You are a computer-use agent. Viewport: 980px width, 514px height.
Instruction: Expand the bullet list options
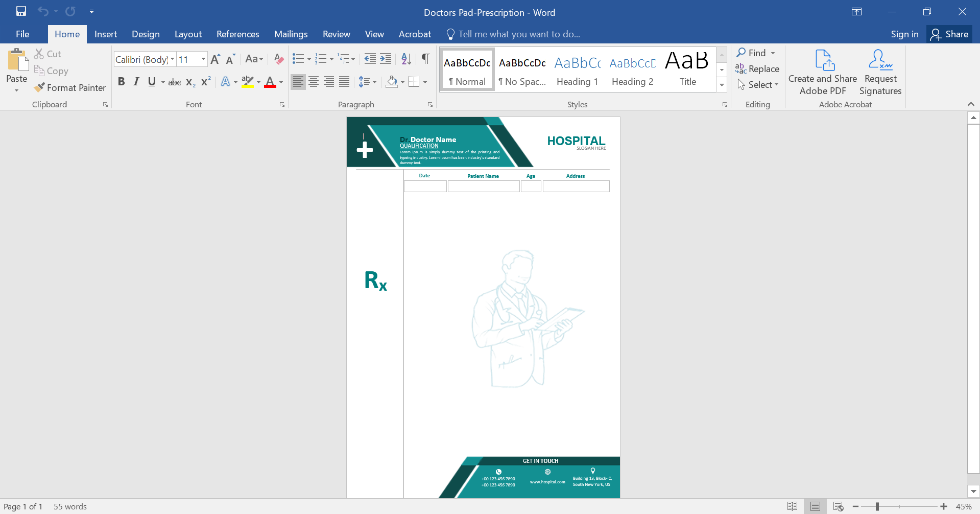309,59
